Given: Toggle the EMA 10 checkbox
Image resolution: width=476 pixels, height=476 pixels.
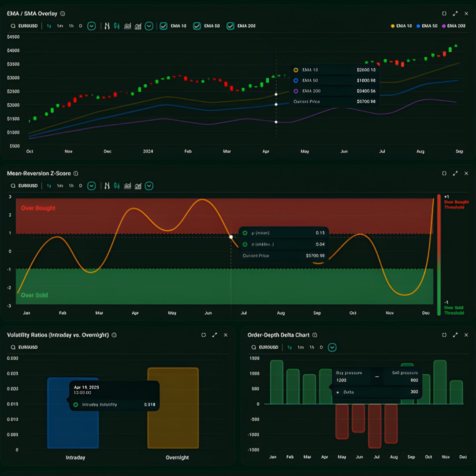Looking at the screenshot, I should [163, 26].
